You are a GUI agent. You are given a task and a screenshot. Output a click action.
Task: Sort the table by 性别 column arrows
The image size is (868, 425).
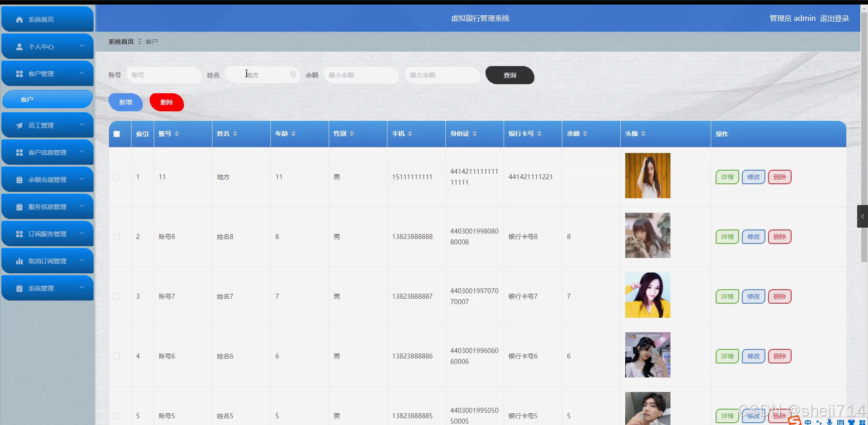(352, 134)
